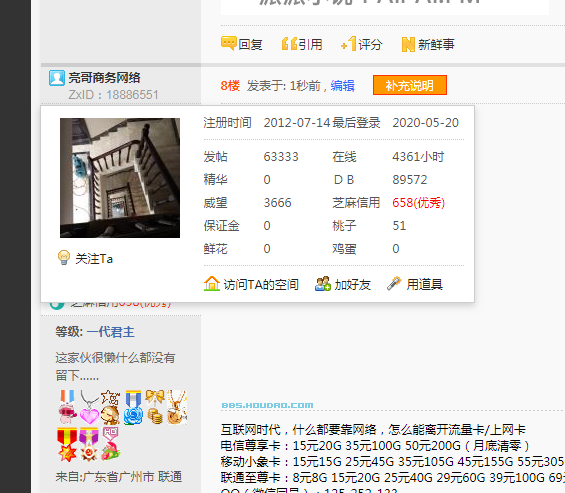Click the bbs.houdao.com signature logo
This screenshot has width=565, height=493.
click(267, 405)
